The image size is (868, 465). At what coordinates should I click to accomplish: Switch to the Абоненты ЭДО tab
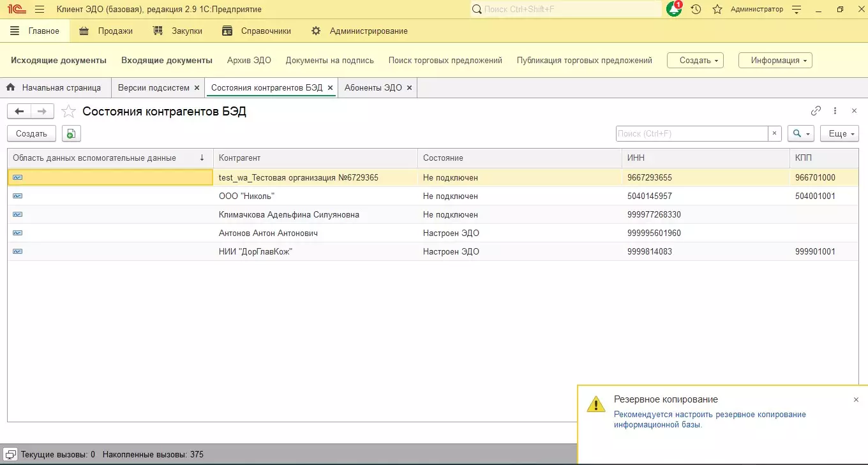(x=373, y=87)
